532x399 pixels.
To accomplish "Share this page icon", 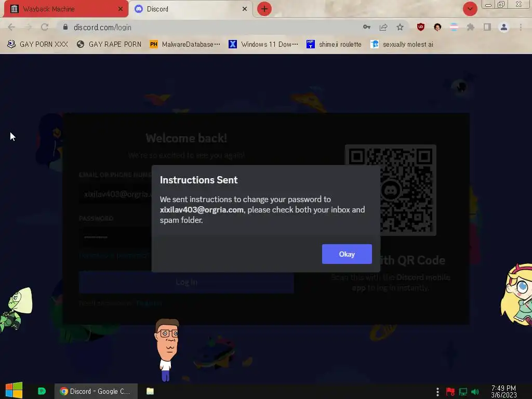I will pos(383,27).
